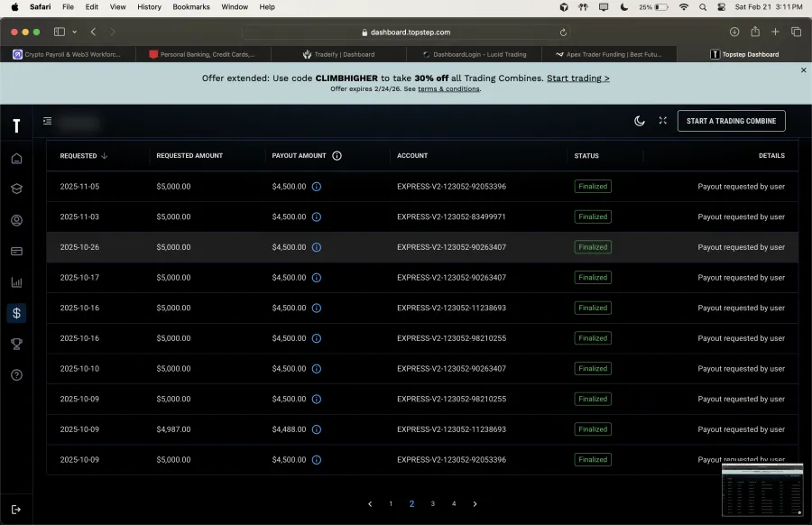Follow the Start trading link in the banner
Image resolution: width=812 pixels, height=525 pixels.
pos(578,78)
